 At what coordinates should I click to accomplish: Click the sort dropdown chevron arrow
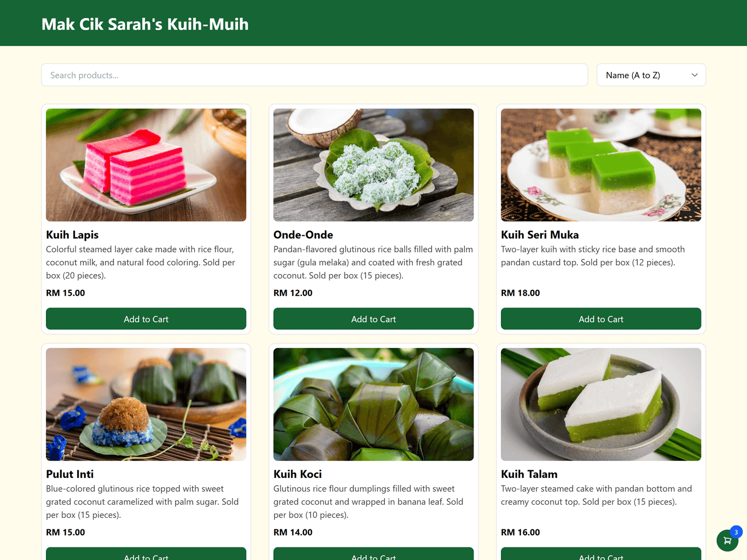(x=695, y=75)
